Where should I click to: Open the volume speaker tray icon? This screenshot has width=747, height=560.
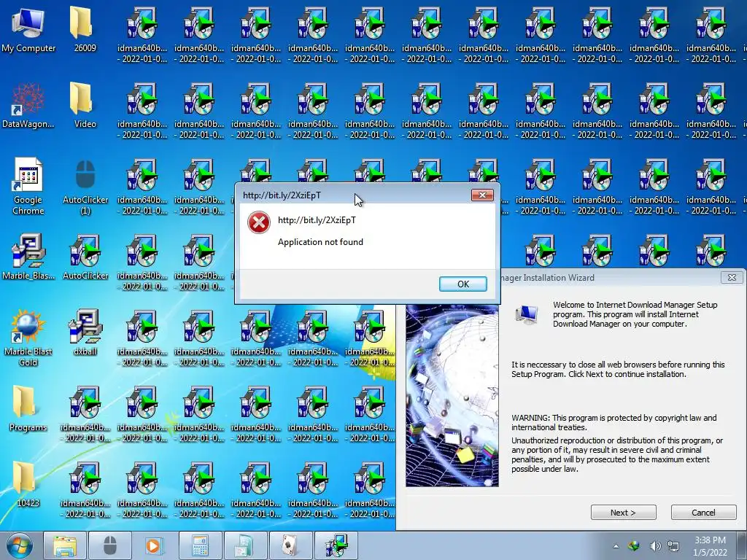pyautogui.click(x=655, y=546)
